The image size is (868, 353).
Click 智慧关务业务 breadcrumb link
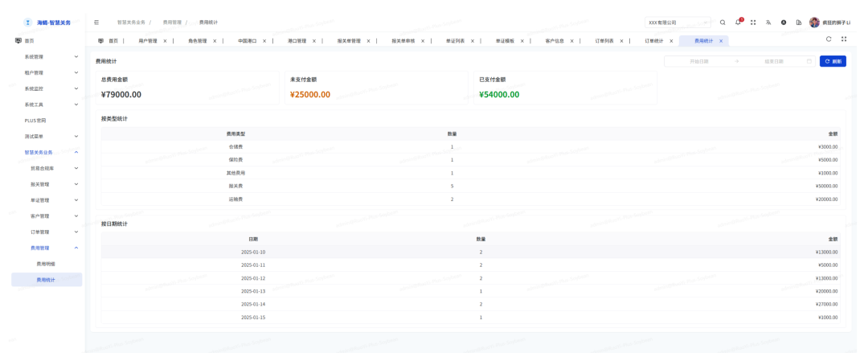[131, 23]
